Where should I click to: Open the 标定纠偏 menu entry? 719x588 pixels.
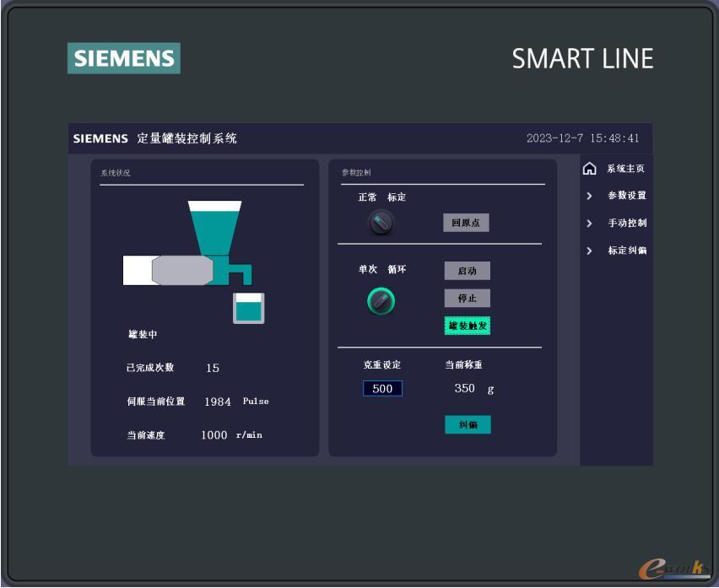pyautogui.click(x=627, y=251)
